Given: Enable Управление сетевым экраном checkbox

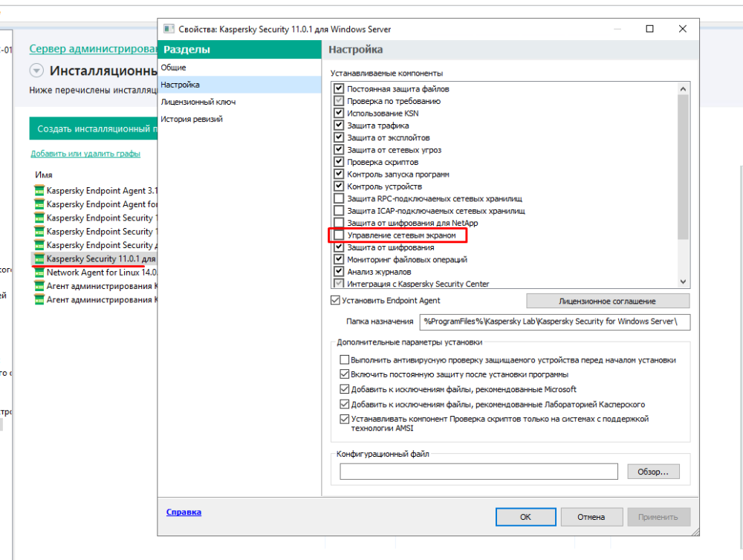Looking at the screenshot, I should 338,235.
